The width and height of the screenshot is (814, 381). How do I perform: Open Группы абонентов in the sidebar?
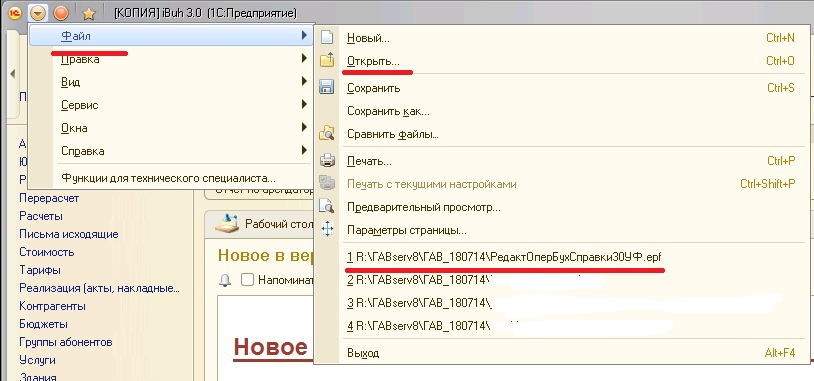(x=65, y=343)
